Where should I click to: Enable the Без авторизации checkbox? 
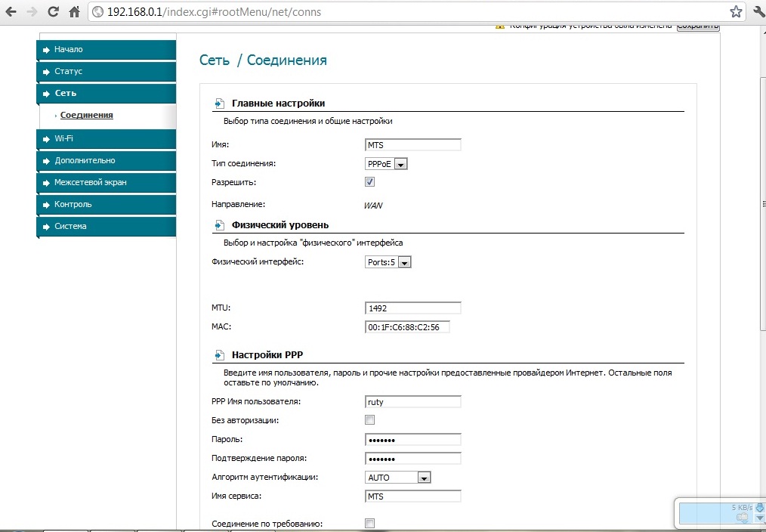[x=370, y=420]
